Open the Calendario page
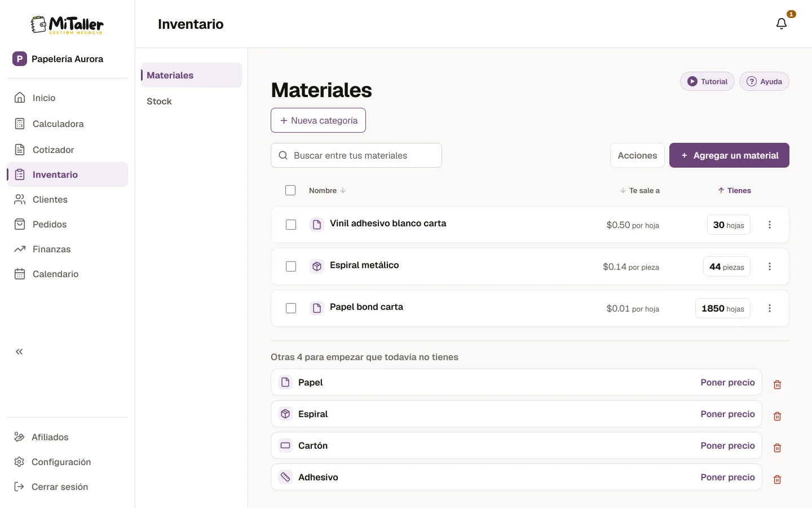The height and width of the screenshot is (508, 812). tap(67, 274)
